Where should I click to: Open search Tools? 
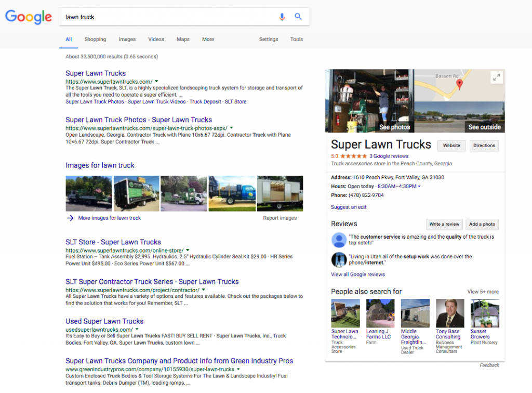coord(297,40)
